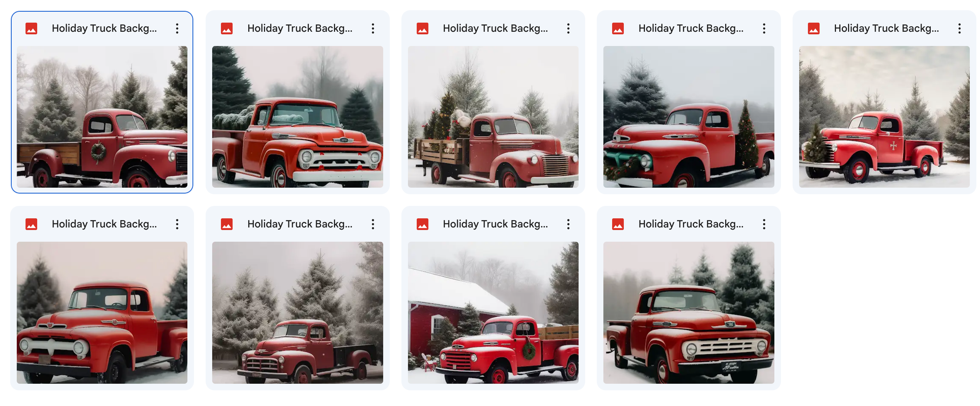Click image file-type icon of last bottom-row card
The width and height of the screenshot is (980, 406).
(618, 224)
